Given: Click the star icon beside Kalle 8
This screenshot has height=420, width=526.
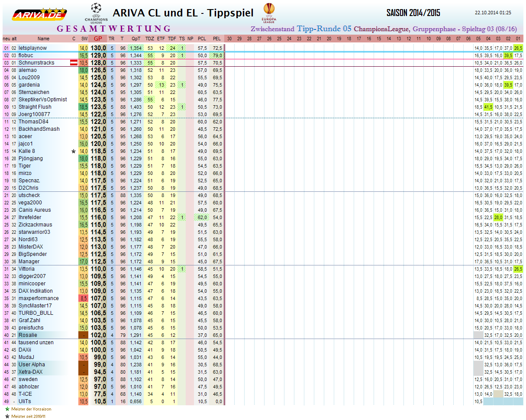Looking at the screenshot, I should point(74,151).
